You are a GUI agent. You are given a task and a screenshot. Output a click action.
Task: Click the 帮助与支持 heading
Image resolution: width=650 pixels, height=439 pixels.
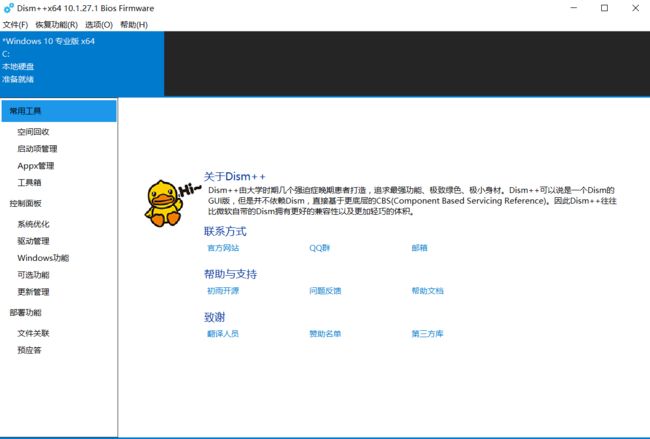[x=230, y=274]
